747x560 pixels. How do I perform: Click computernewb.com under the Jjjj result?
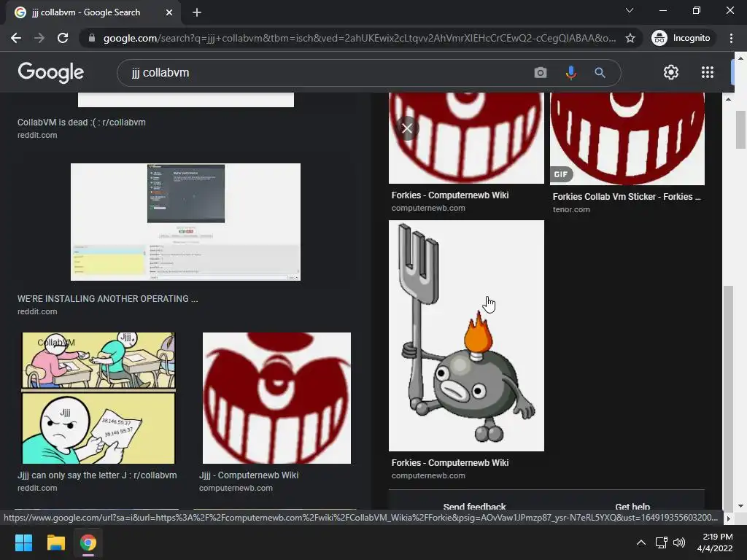pyautogui.click(x=236, y=488)
